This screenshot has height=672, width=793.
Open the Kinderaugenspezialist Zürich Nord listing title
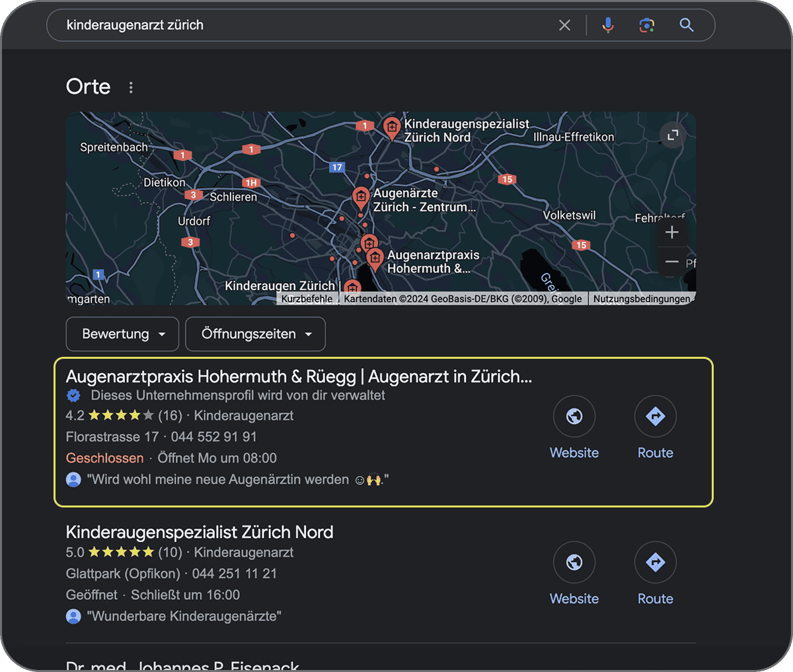coord(200,532)
